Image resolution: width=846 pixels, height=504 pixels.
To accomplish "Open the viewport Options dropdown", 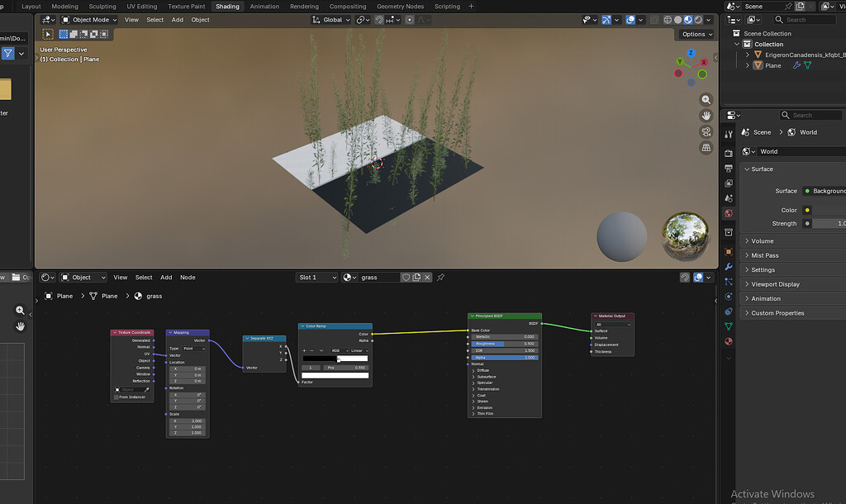I will (x=696, y=34).
